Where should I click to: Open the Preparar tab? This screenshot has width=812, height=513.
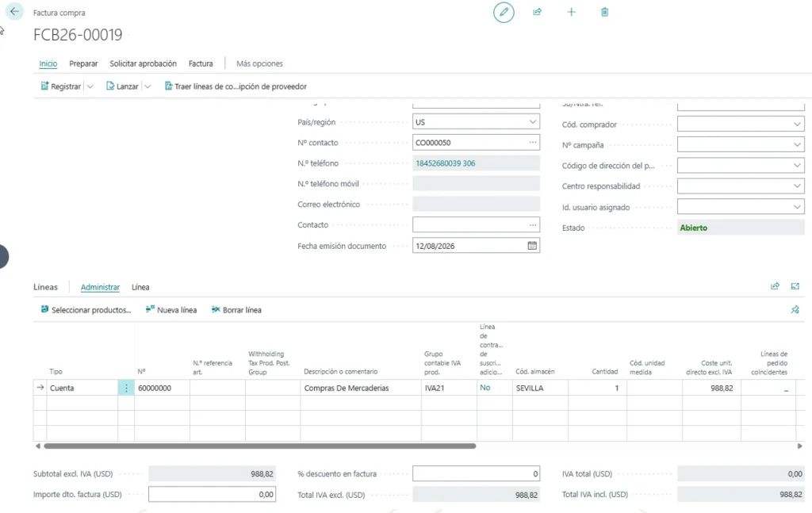pyautogui.click(x=83, y=63)
